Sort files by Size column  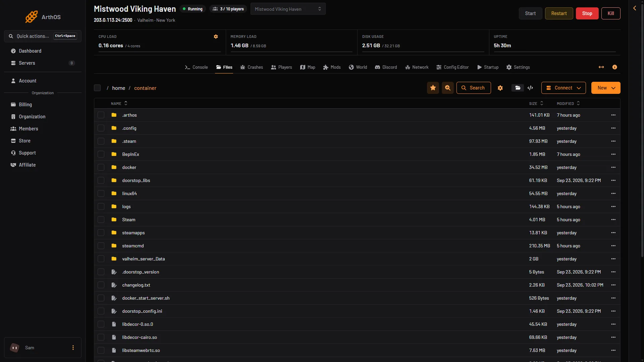(536, 104)
